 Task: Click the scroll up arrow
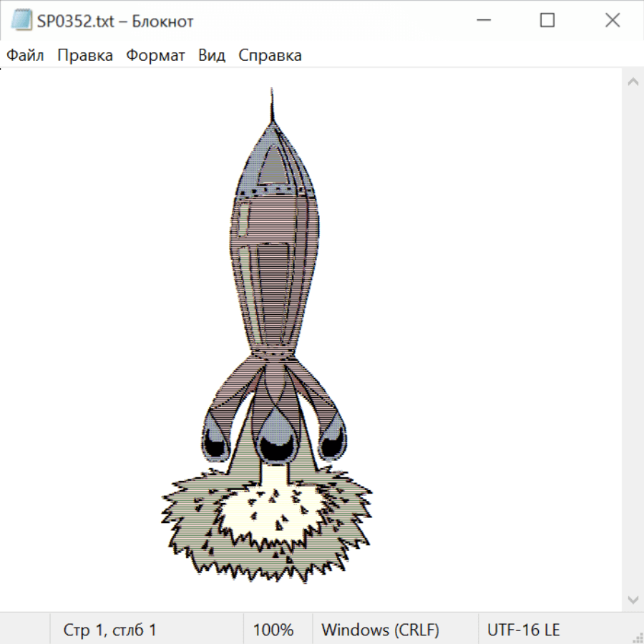coord(633,82)
